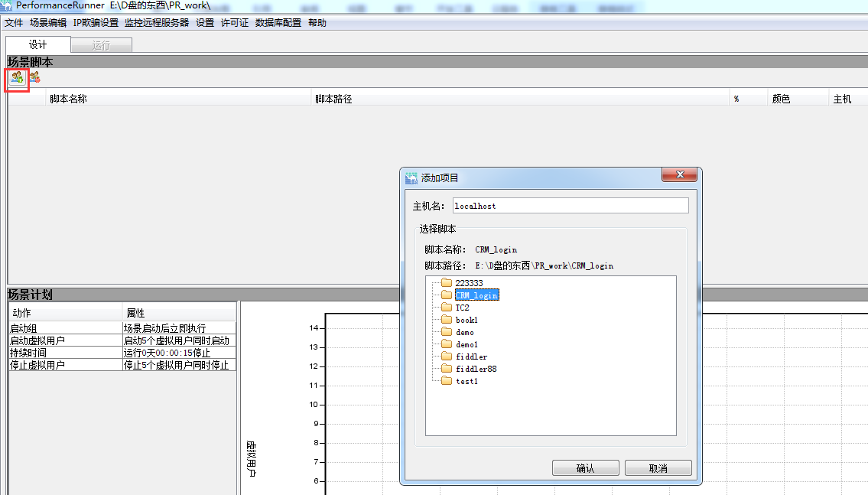868x495 pixels.
Task: Switch to the 运行 tab
Action: 101,45
